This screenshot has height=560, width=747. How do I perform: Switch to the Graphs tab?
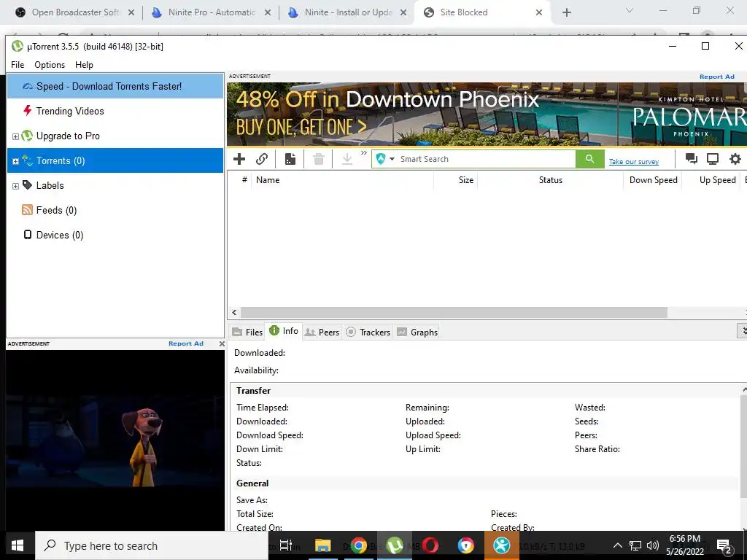coord(417,332)
